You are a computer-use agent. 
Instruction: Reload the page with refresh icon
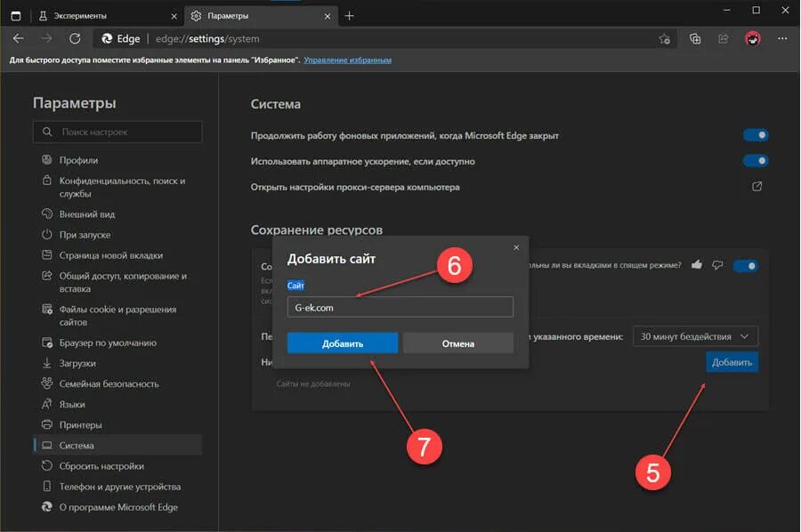point(75,38)
